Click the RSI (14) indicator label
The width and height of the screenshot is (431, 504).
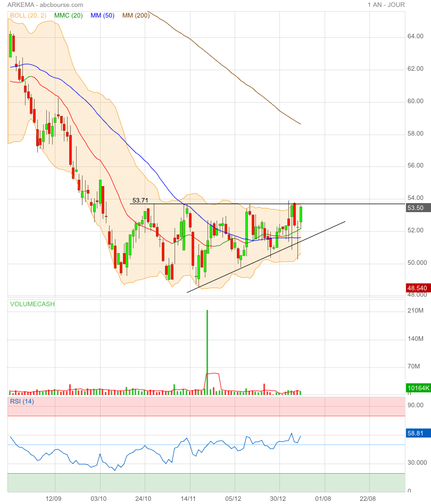click(22, 401)
